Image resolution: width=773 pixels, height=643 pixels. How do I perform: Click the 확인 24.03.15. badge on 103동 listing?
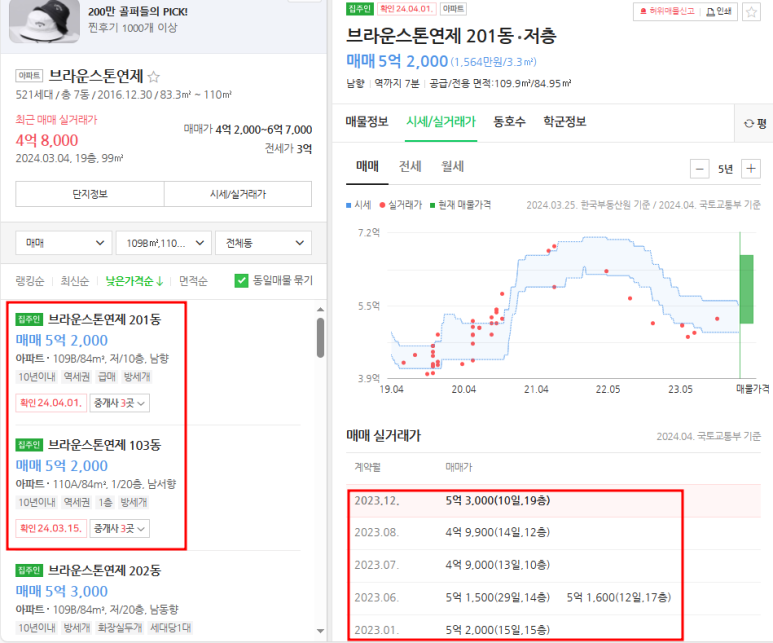tap(51, 528)
